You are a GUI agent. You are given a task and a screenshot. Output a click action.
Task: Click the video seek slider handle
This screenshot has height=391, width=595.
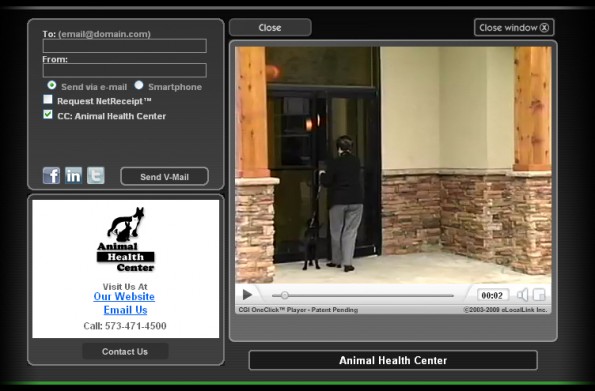click(285, 295)
